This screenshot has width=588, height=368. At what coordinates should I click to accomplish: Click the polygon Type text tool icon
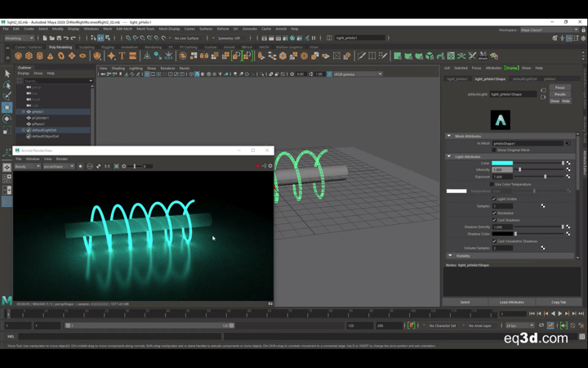click(x=121, y=56)
